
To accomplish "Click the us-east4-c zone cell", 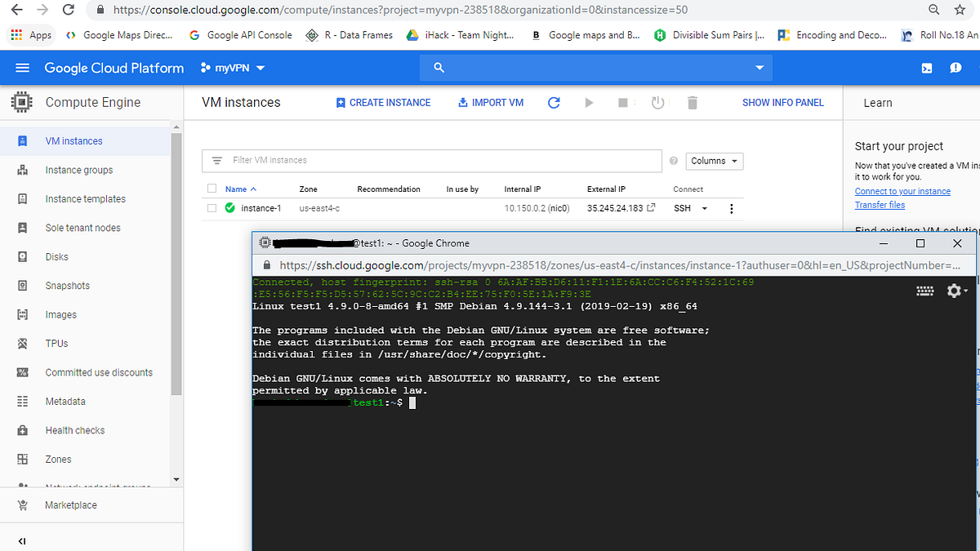I will pos(319,208).
